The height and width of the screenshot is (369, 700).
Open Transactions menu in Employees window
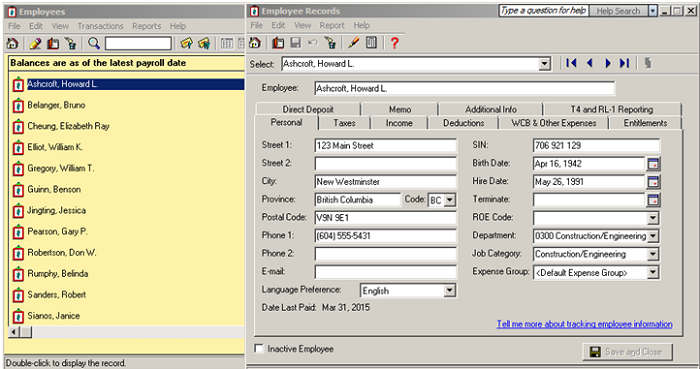100,26
